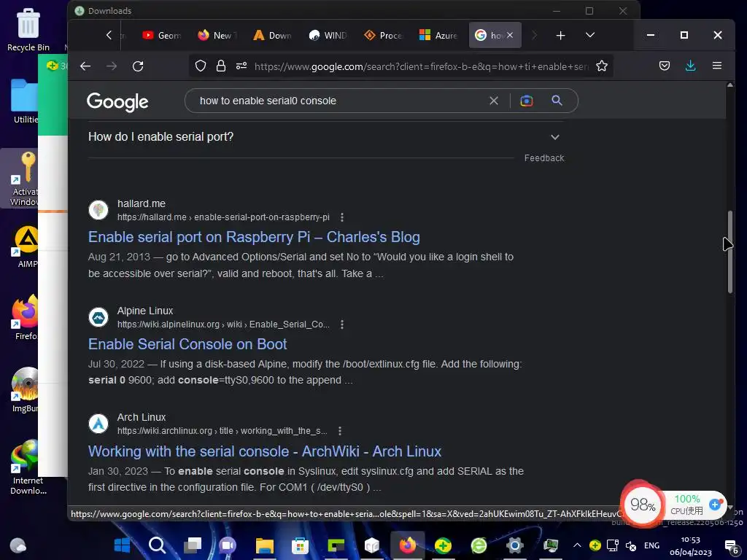Focus the Google search input field

pyautogui.click(x=341, y=101)
